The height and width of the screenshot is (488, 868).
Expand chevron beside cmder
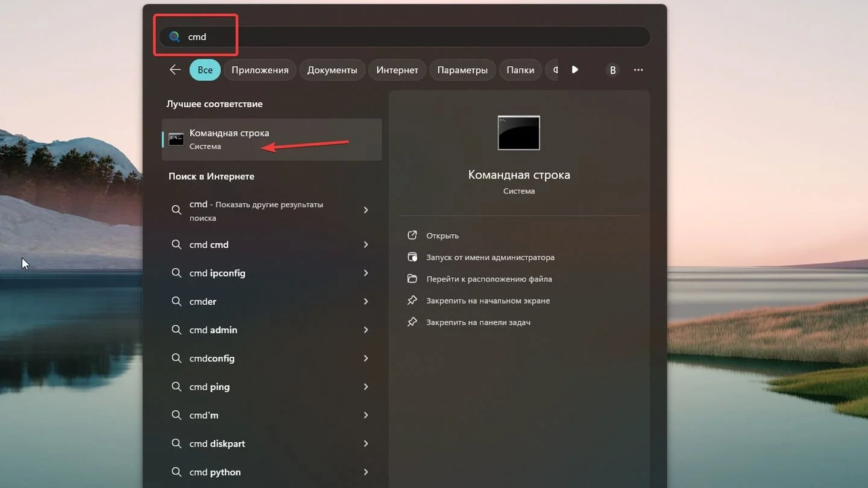366,301
